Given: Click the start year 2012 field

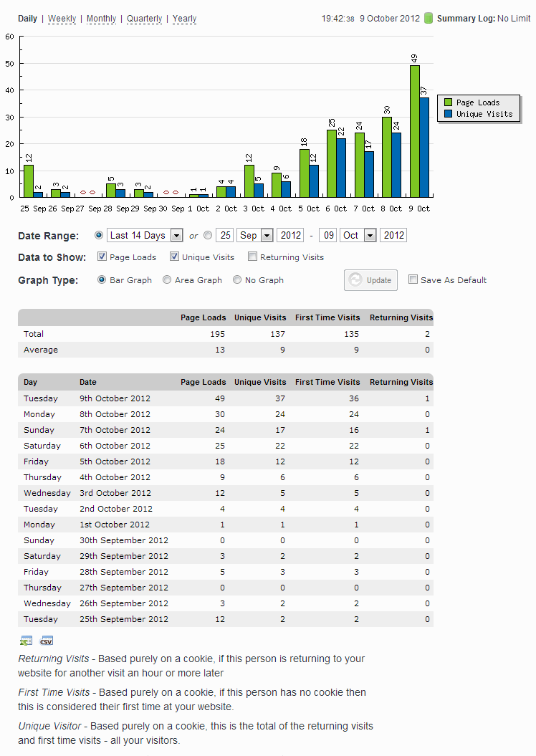Looking at the screenshot, I should [x=290, y=235].
